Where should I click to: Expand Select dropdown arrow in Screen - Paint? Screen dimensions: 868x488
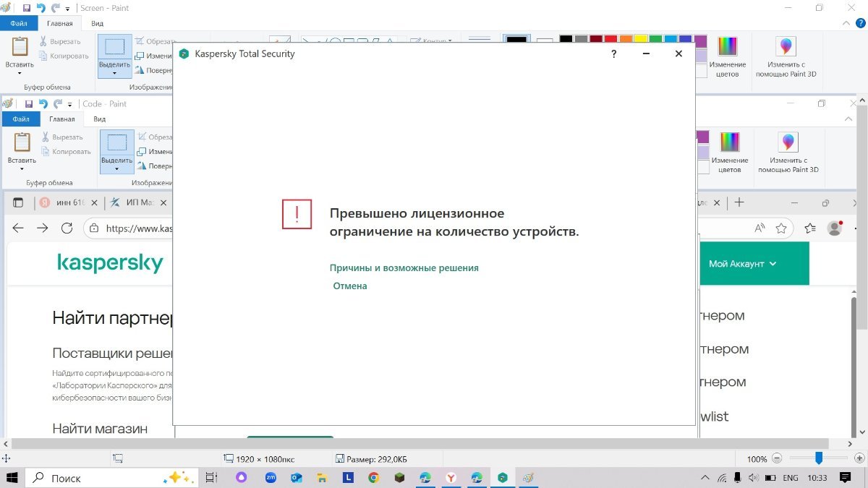(114, 73)
